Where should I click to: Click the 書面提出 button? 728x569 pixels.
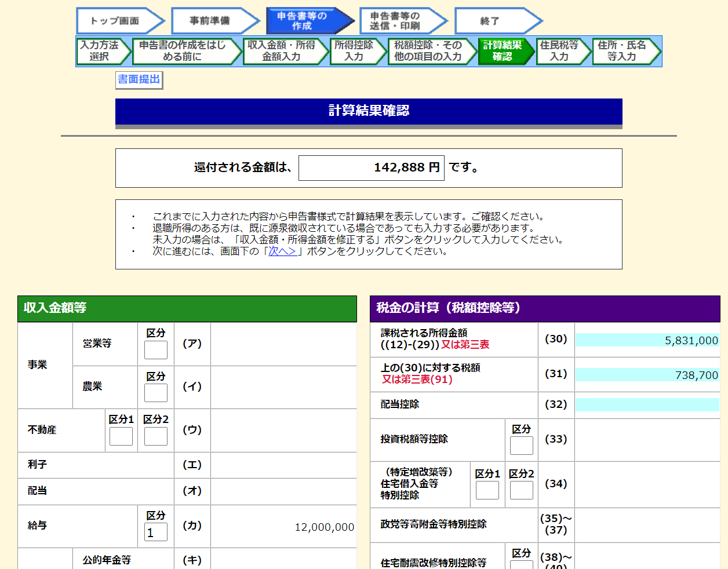point(139,79)
